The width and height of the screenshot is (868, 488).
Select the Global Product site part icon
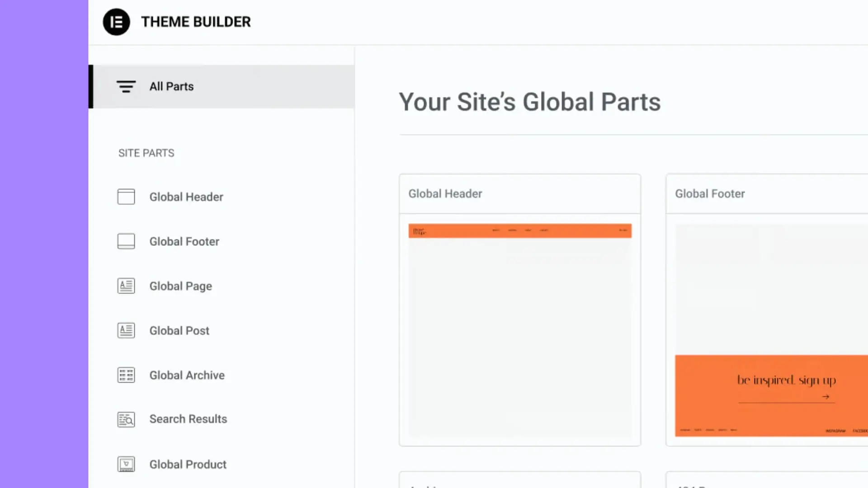coord(126,464)
